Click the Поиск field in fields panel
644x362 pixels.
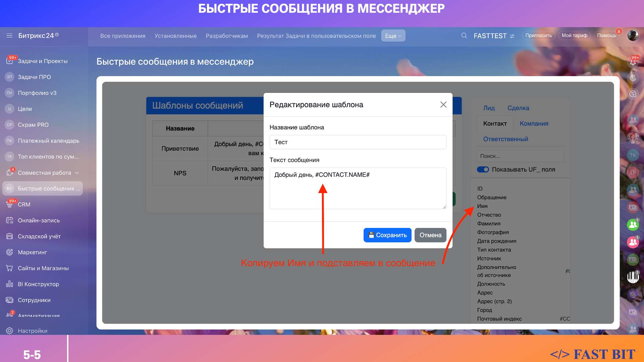point(520,156)
